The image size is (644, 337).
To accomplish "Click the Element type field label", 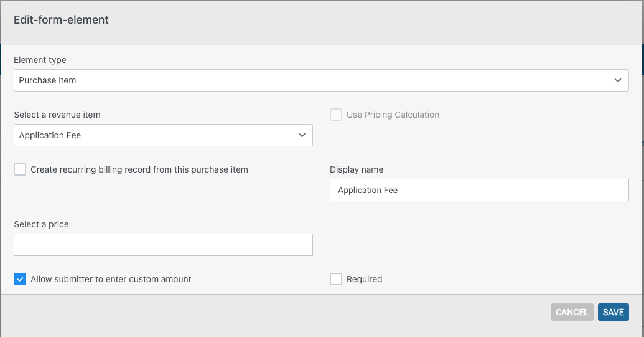I will click(x=40, y=60).
